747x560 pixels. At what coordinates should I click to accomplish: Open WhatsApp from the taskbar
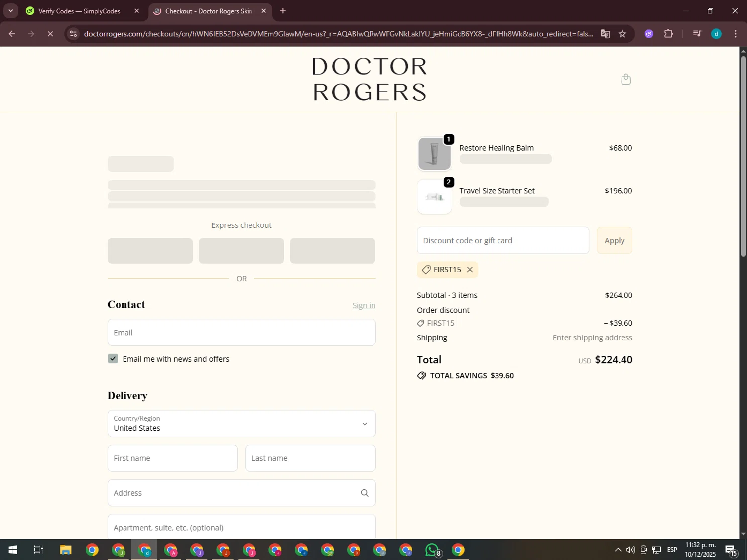tap(432, 550)
